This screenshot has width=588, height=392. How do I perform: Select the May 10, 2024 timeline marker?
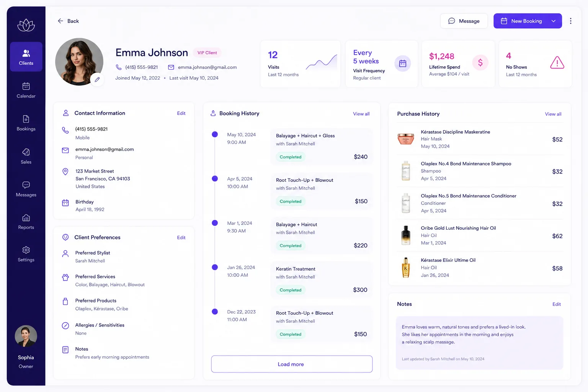click(215, 134)
